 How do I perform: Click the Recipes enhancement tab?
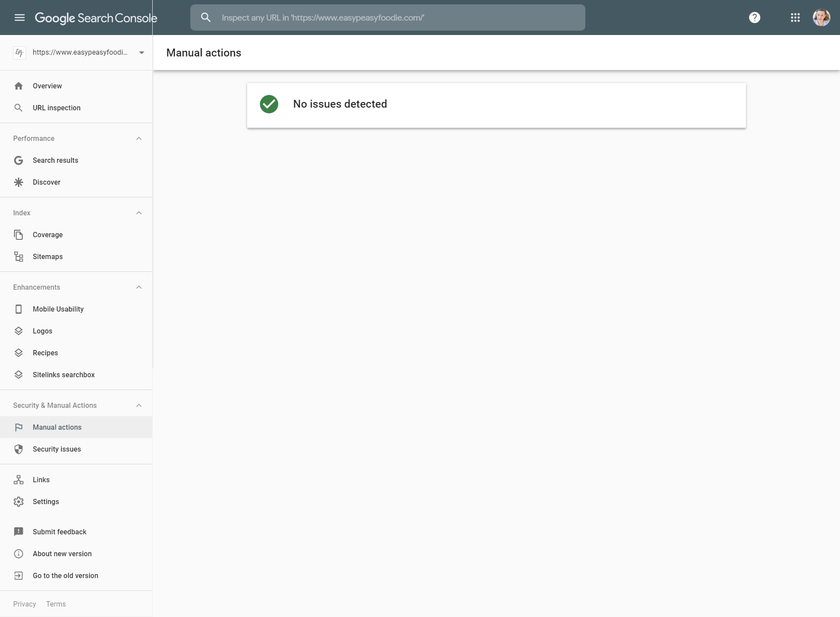click(x=45, y=353)
